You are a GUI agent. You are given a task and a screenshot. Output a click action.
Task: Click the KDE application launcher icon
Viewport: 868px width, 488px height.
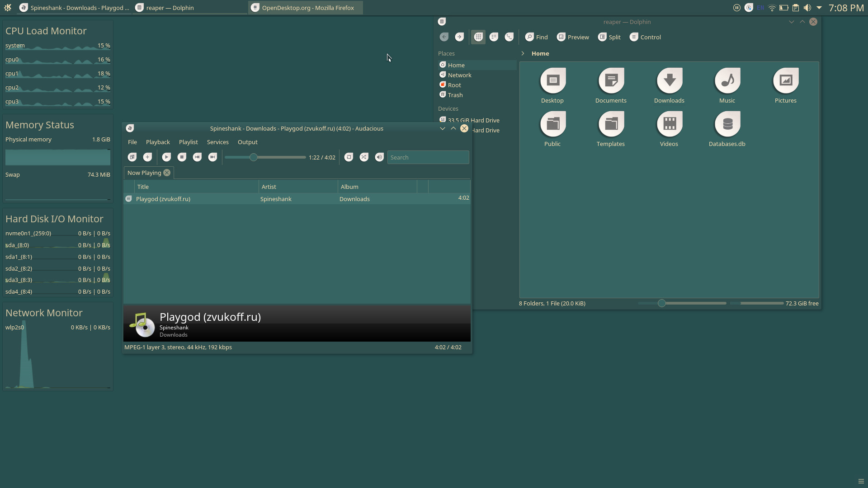click(8, 7)
